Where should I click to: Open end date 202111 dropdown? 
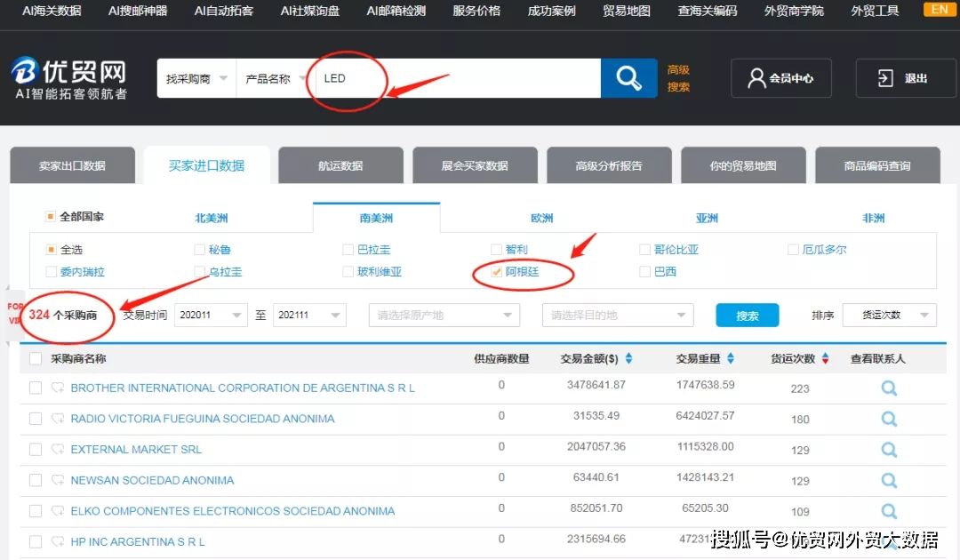tap(309, 316)
